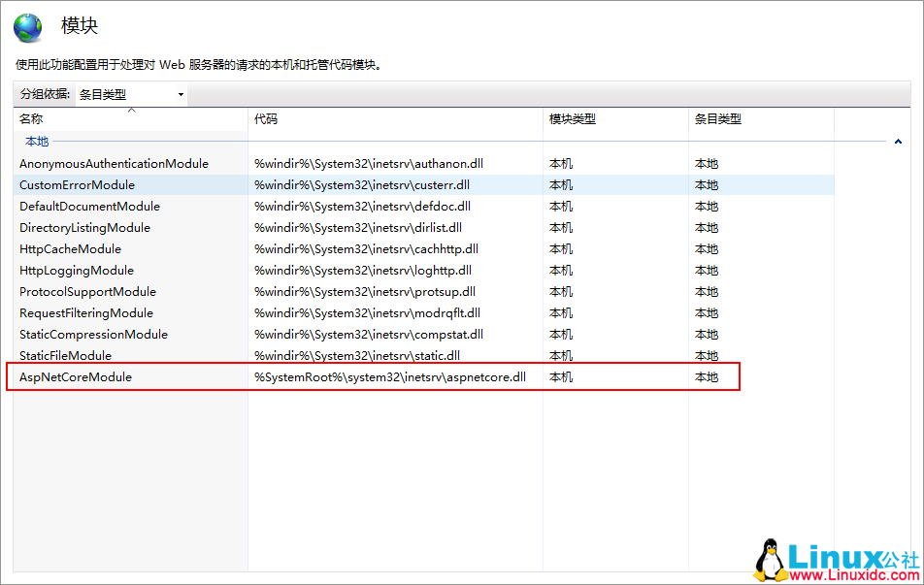Click the Linux公社 penguin logo
The height and width of the screenshot is (585, 924).
(x=770, y=558)
